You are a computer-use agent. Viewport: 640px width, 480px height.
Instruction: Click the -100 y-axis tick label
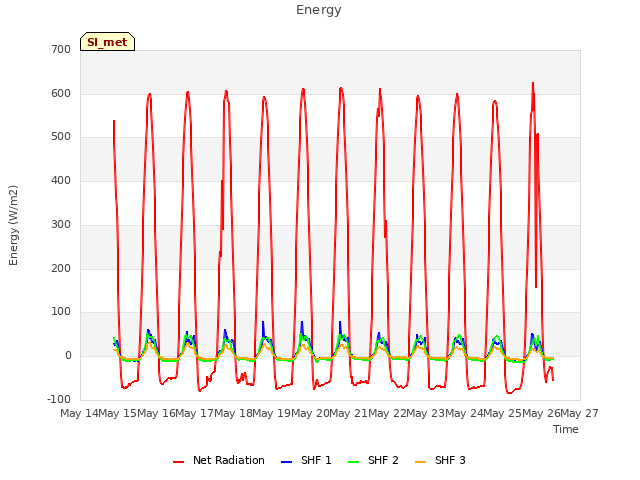(59, 399)
